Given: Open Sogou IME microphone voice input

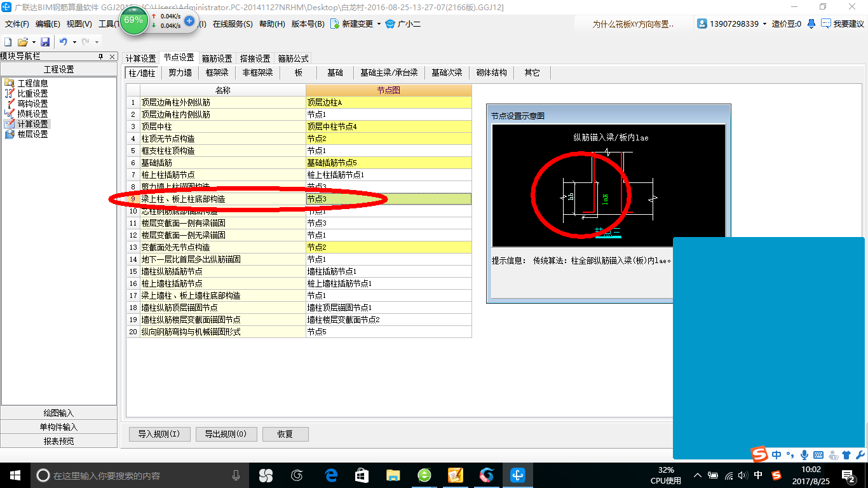Looking at the screenshot, I should tap(804, 455).
